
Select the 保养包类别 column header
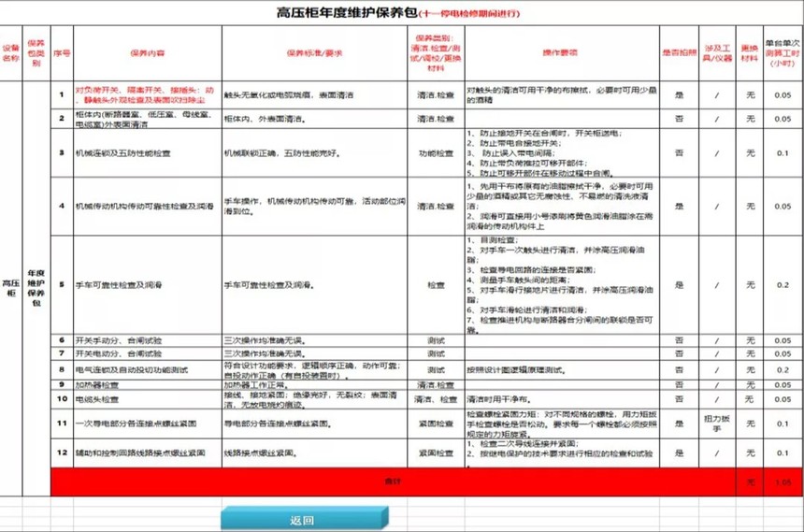[36, 53]
